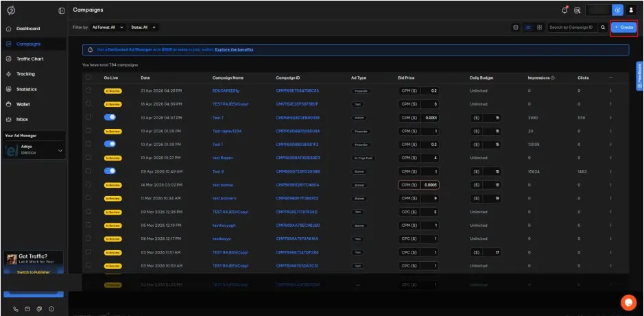The image size is (644, 316).
Task: Open the Status filter dropdown
Action: tap(144, 27)
